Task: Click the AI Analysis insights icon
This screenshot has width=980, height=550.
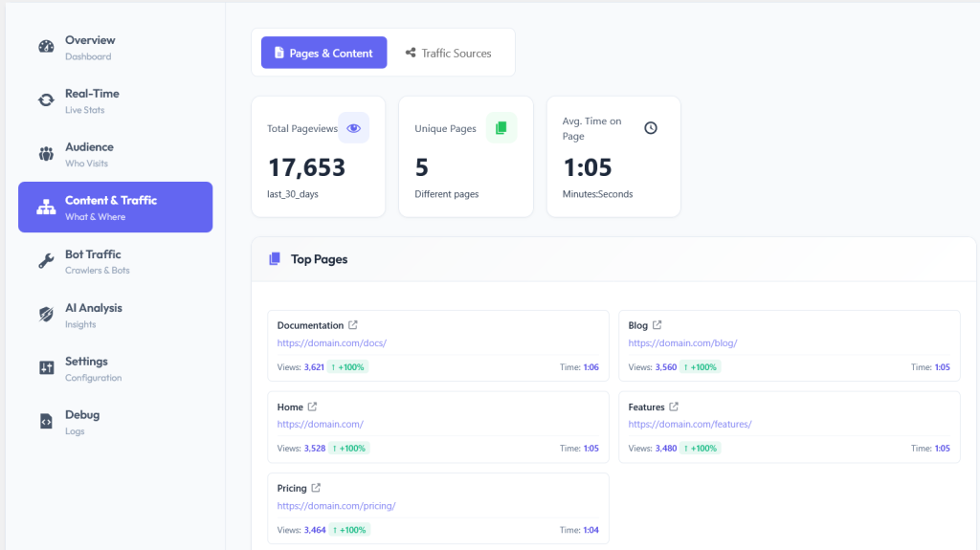Action: pyautogui.click(x=46, y=315)
